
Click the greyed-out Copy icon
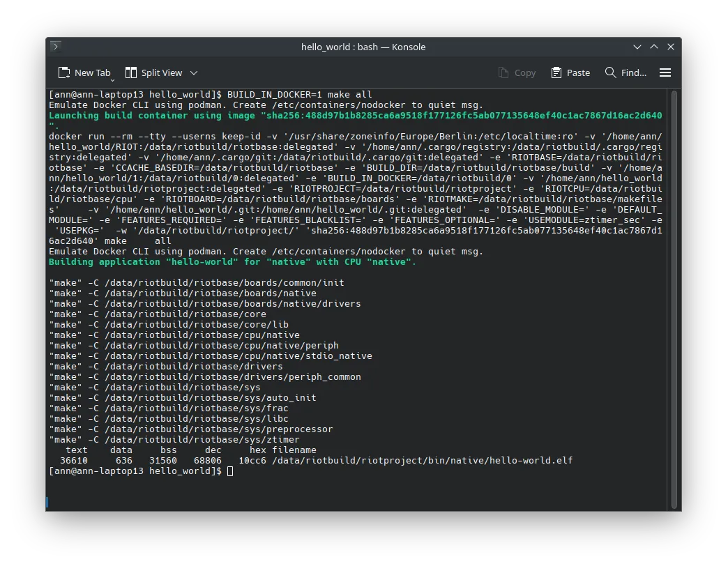pyautogui.click(x=503, y=72)
